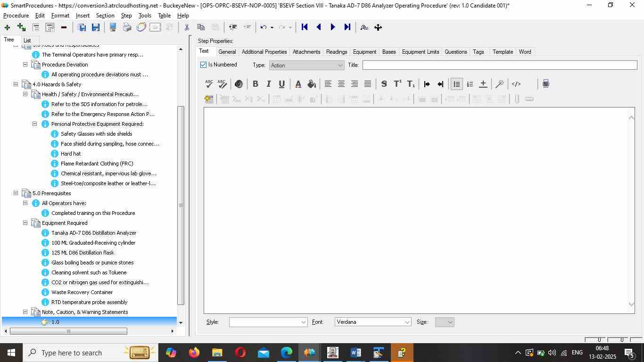This screenshot has width=644, height=362.
Task: Switch to the General tab
Action: [x=227, y=52]
